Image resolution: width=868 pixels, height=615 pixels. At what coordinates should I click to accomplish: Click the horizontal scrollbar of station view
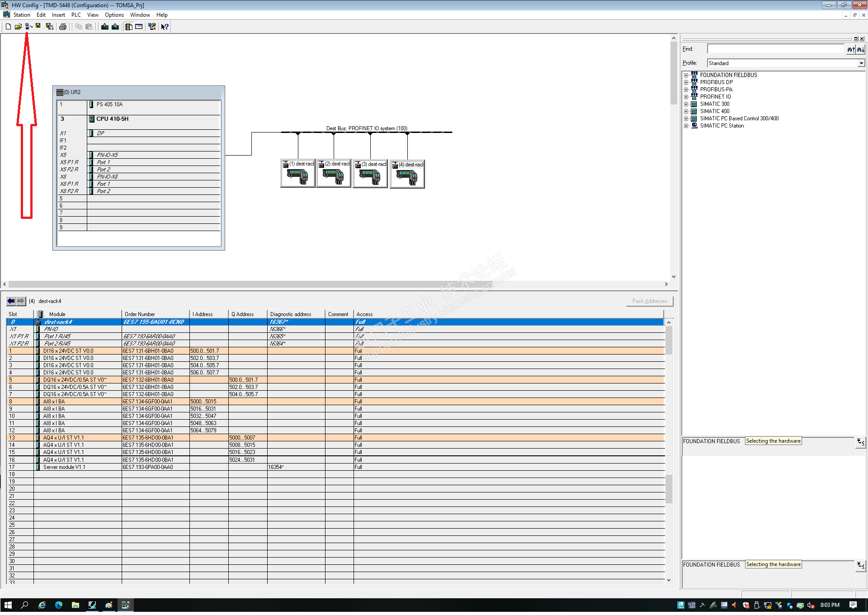335,284
